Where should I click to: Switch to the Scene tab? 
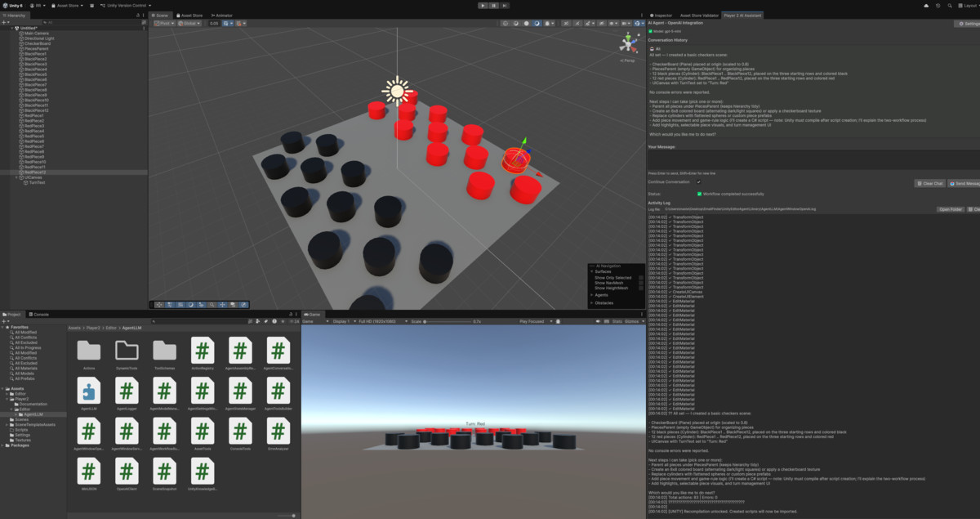pos(160,15)
